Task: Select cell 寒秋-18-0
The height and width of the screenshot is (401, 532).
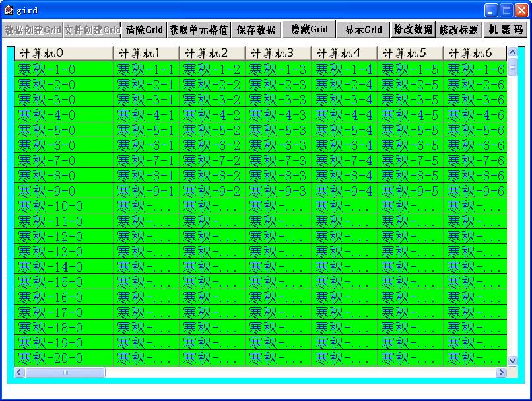Action: [63, 327]
